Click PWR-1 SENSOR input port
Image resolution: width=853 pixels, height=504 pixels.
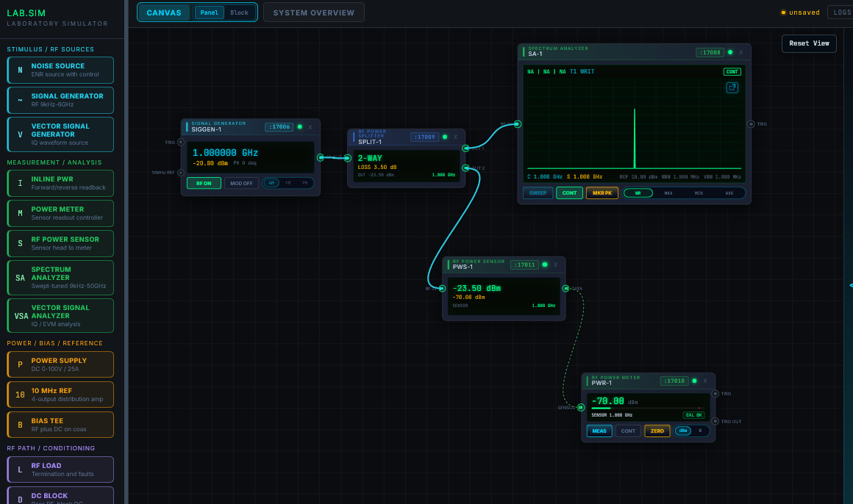581,407
